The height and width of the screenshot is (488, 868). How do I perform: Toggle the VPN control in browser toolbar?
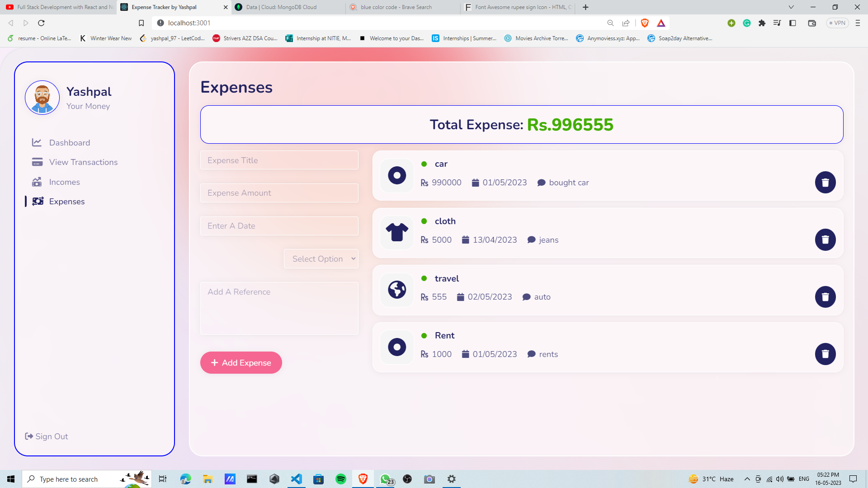pos(837,23)
